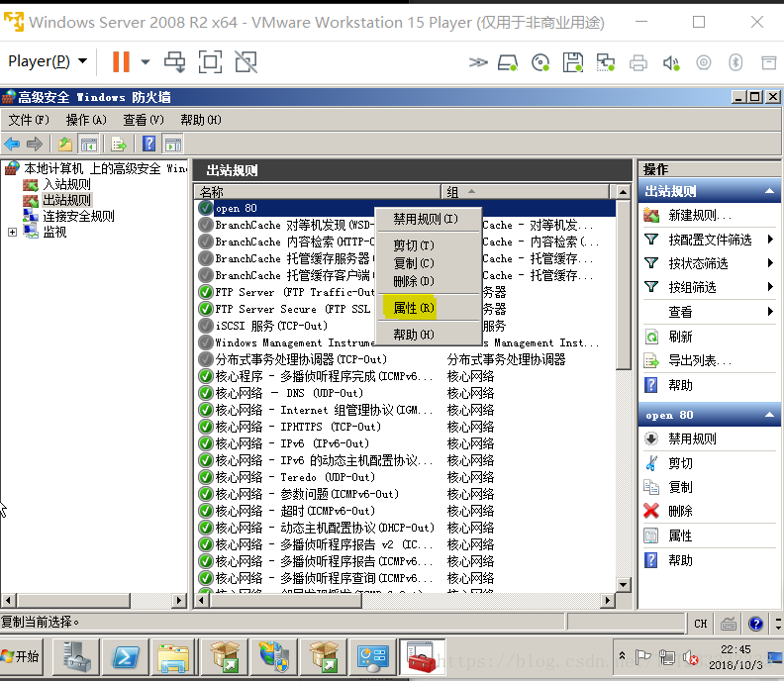Select 出站规则 in the tree

coord(66,201)
